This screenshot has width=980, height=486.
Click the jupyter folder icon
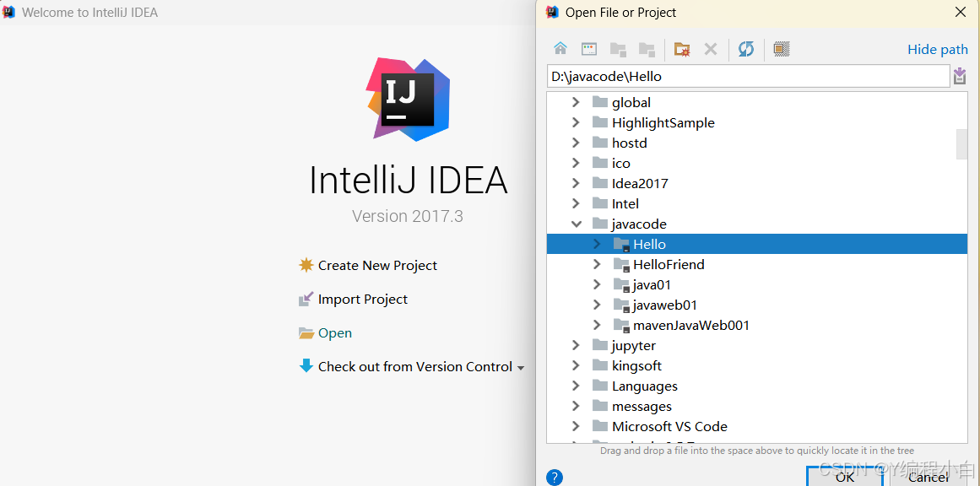pyautogui.click(x=600, y=345)
